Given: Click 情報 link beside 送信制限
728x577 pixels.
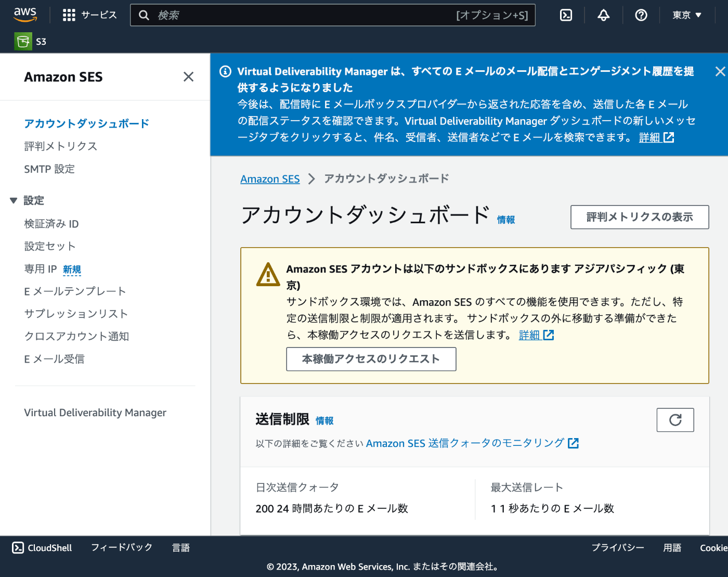Looking at the screenshot, I should pyautogui.click(x=324, y=420).
